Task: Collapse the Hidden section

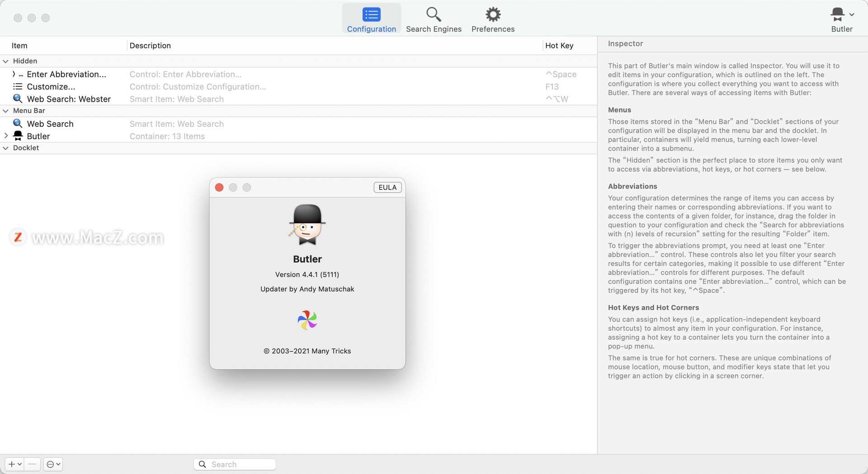Action: [5, 61]
